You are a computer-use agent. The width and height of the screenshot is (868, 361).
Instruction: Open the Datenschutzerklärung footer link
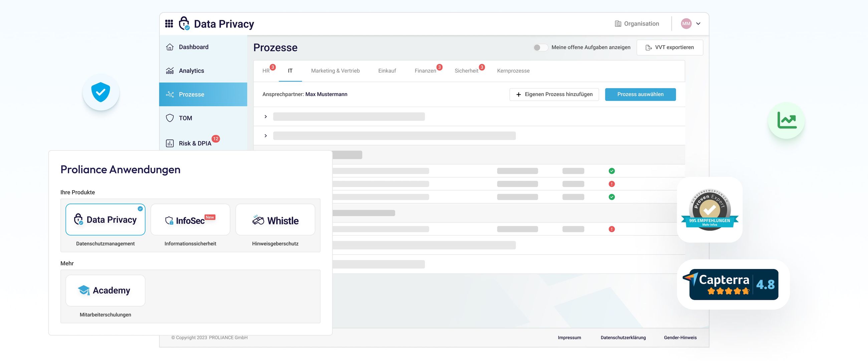[623, 337]
